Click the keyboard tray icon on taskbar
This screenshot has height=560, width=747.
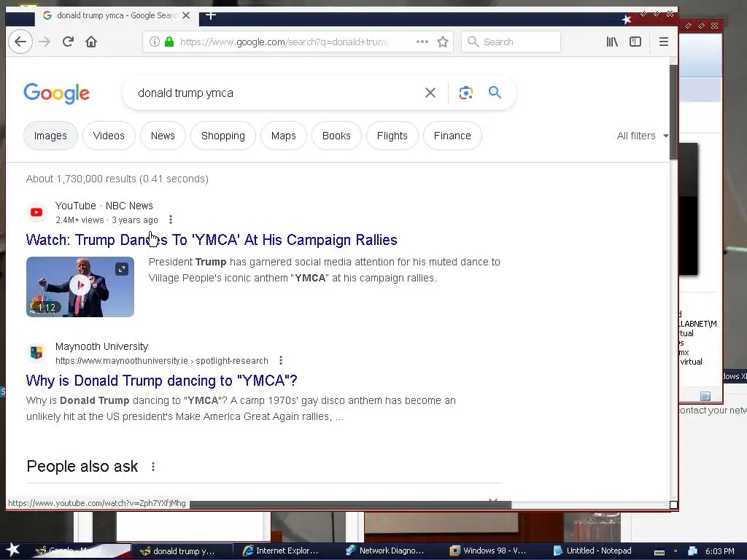click(x=659, y=552)
